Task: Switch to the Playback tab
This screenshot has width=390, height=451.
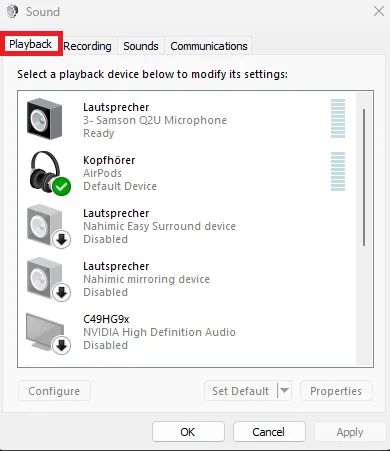Action: click(x=30, y=44)
